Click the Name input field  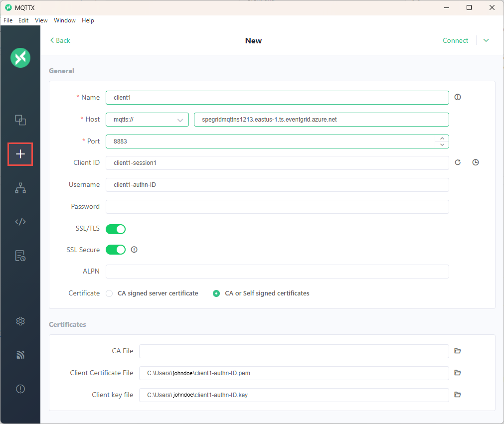[277, 98]
